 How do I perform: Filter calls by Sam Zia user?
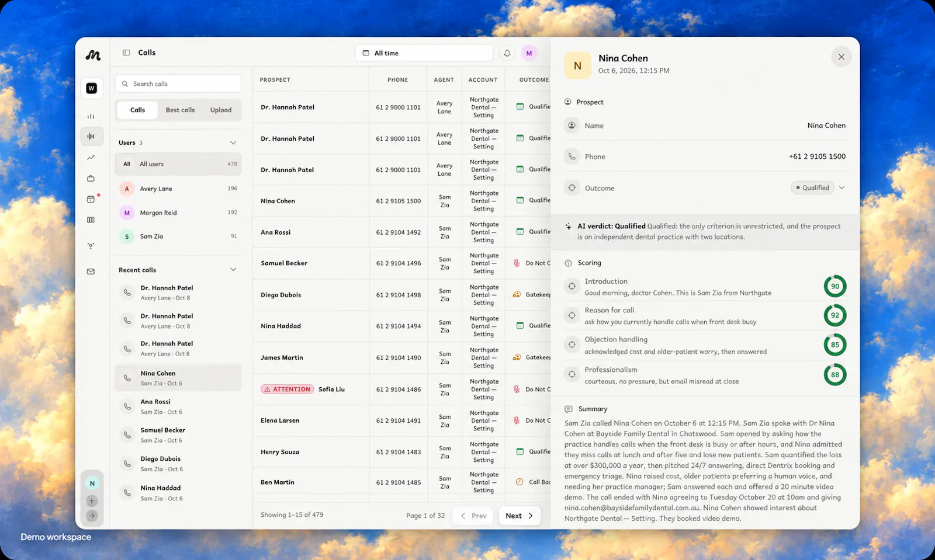[178, 236]
